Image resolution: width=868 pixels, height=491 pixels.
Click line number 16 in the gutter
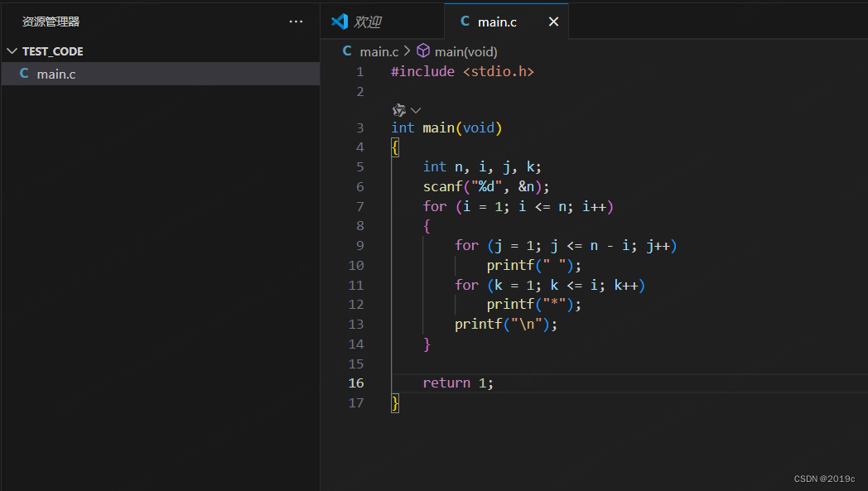click(x=356, y=383)
